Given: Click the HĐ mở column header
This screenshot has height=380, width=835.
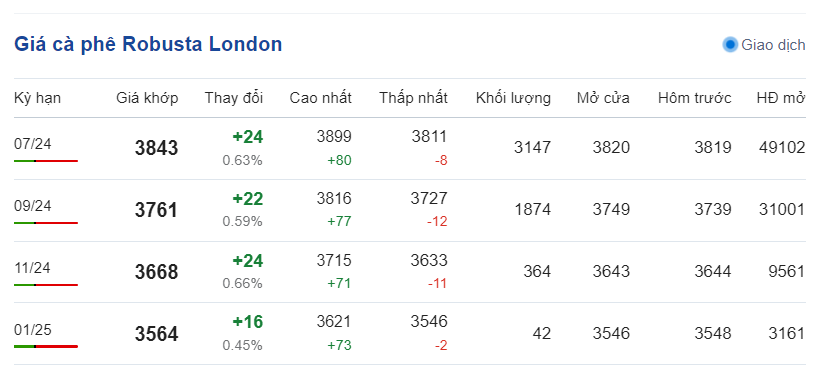Looking at the screenshot, I should click(781, 98).
